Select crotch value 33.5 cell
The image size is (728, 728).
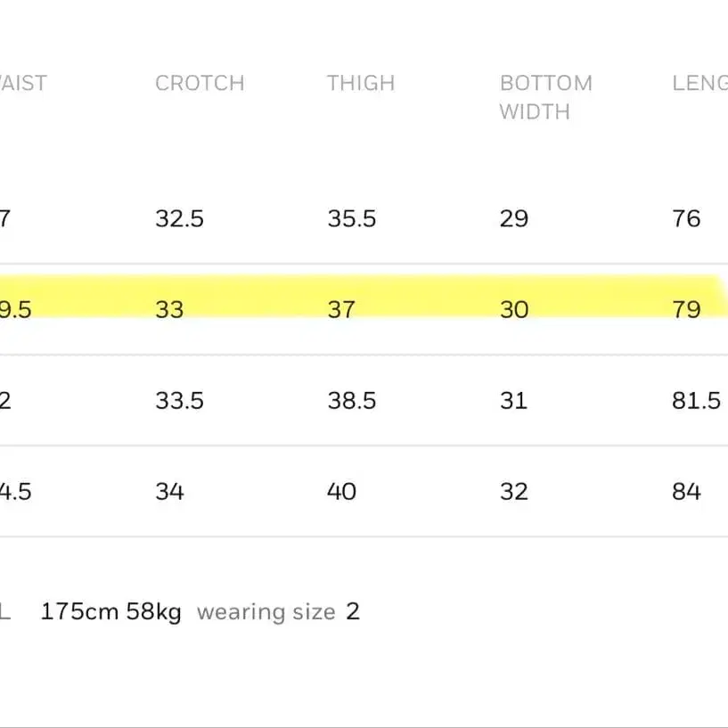180,401
